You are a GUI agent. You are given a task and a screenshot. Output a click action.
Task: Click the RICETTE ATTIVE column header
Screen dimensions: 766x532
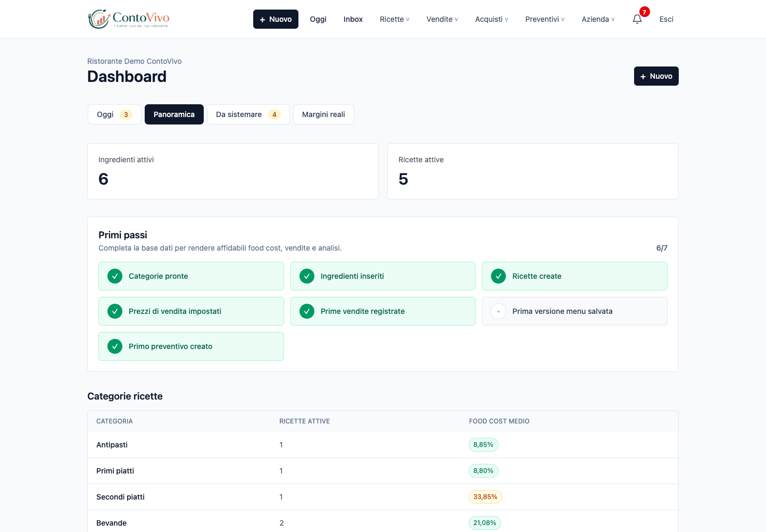tap(304, 421)
